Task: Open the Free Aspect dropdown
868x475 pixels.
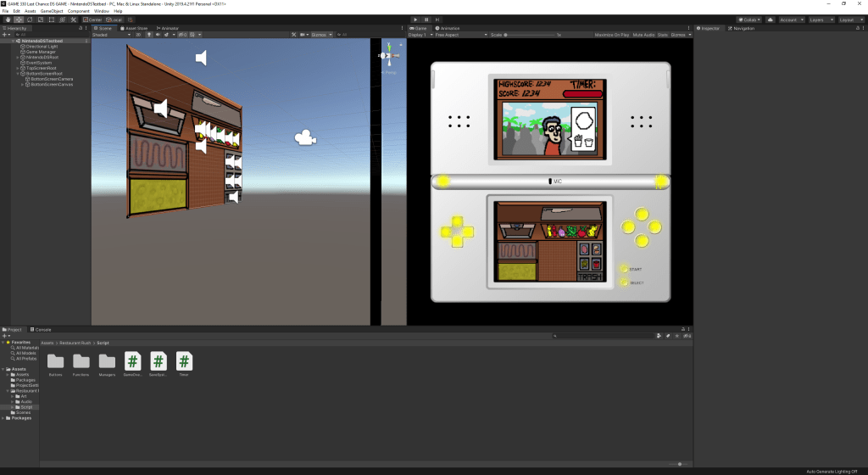Action: point(462,35)
